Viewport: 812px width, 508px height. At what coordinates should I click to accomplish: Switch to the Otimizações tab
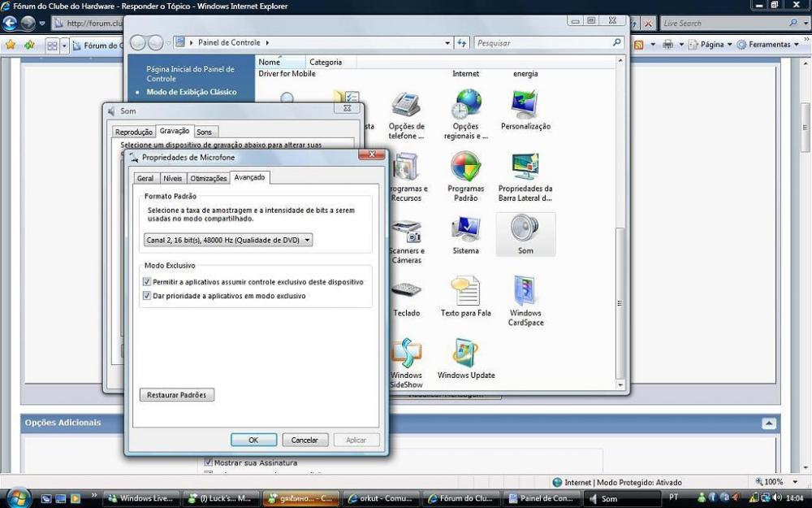[x=208, y=178]
